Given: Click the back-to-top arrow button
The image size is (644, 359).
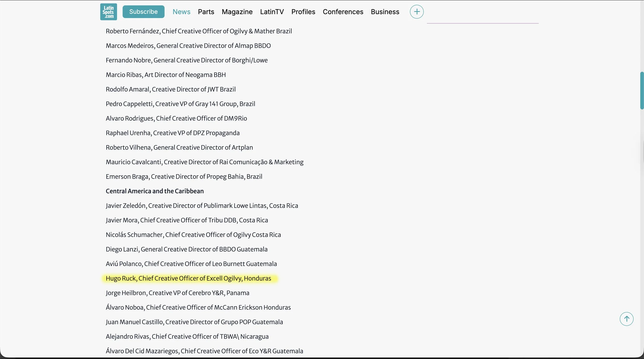Looking at the screenshot, I should (626, 319).
